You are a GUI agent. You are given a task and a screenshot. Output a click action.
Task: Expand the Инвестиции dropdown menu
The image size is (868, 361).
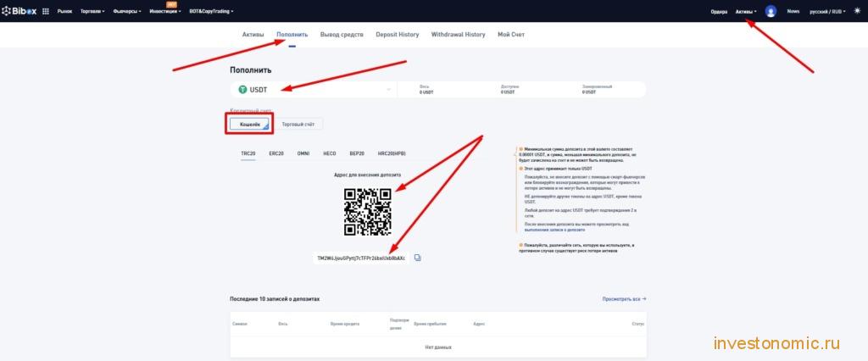pos(165,11)
